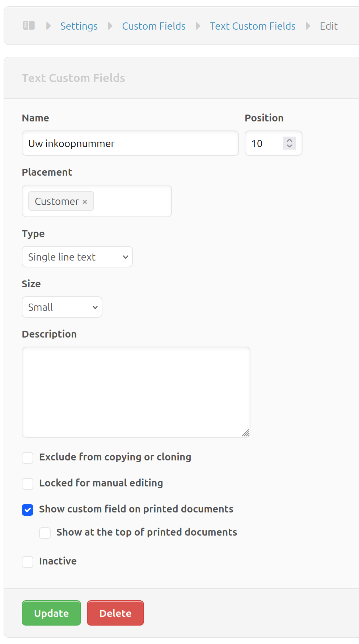This screenshot has height=644, width=359.
Task: Remove the Customer placement tag
Action: point(85,202)
